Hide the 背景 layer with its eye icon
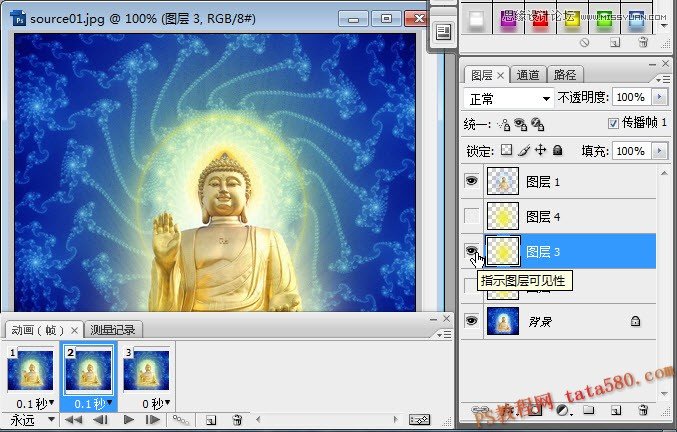This screenshot has width=677, height=432. pyautogui.click(x=471, y=321)
